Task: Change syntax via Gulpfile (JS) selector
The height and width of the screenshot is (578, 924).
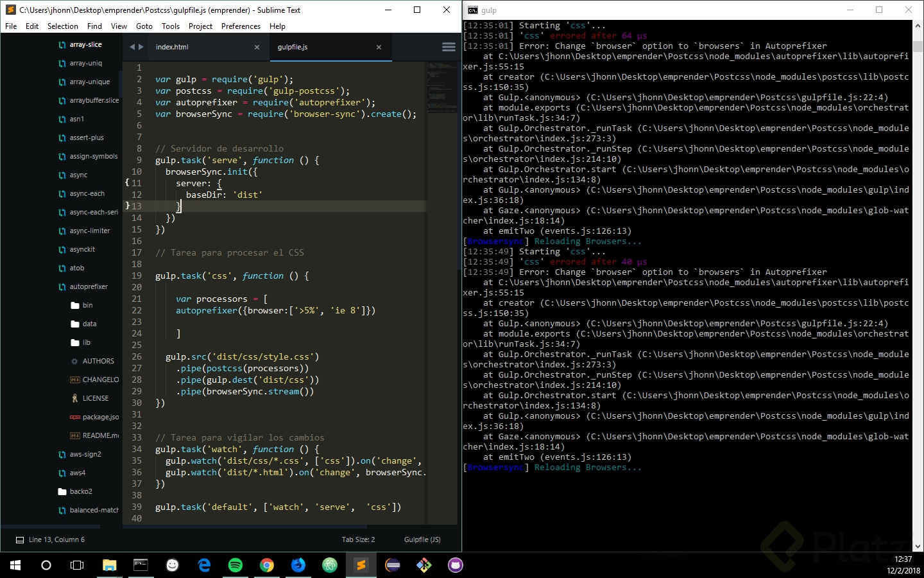Action: click(422, 539)
